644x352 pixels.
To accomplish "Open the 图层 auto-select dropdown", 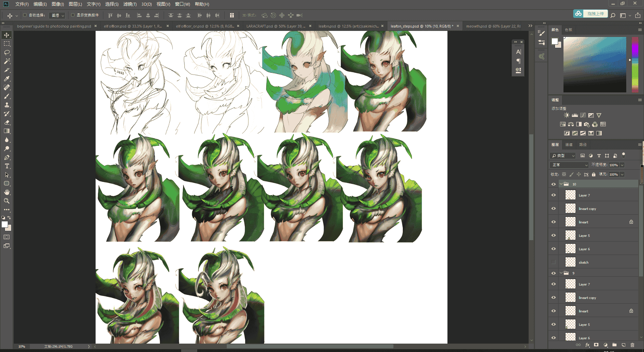I will tap(57, 15).
